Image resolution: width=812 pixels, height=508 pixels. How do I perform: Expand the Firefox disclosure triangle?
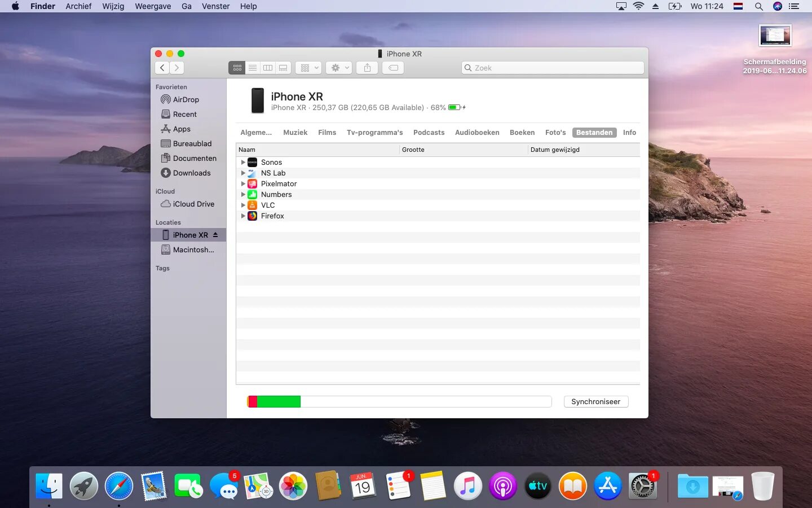click(x=243, y=216)
